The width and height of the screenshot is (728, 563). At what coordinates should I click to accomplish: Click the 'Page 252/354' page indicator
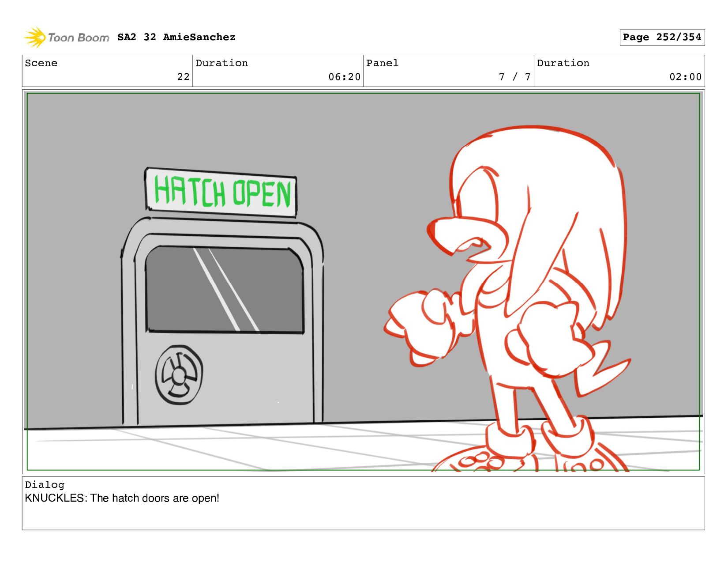pos(662,37)
